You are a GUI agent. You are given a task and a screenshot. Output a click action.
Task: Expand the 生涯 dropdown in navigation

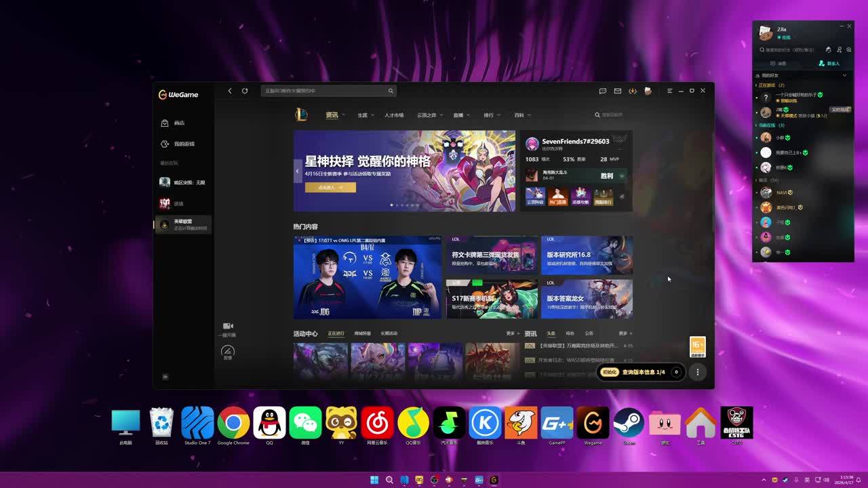click(x=366, y=115)
